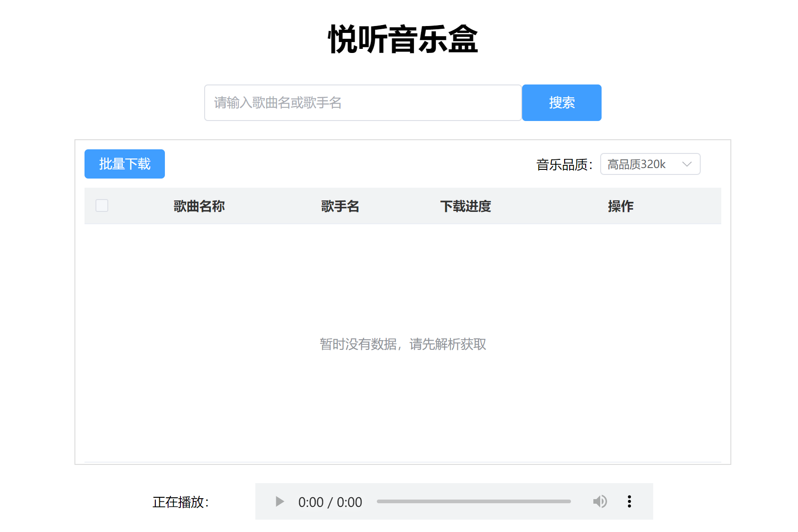Click inside the song search input field
Screen dimensions: 798x532
click(362, 103)
